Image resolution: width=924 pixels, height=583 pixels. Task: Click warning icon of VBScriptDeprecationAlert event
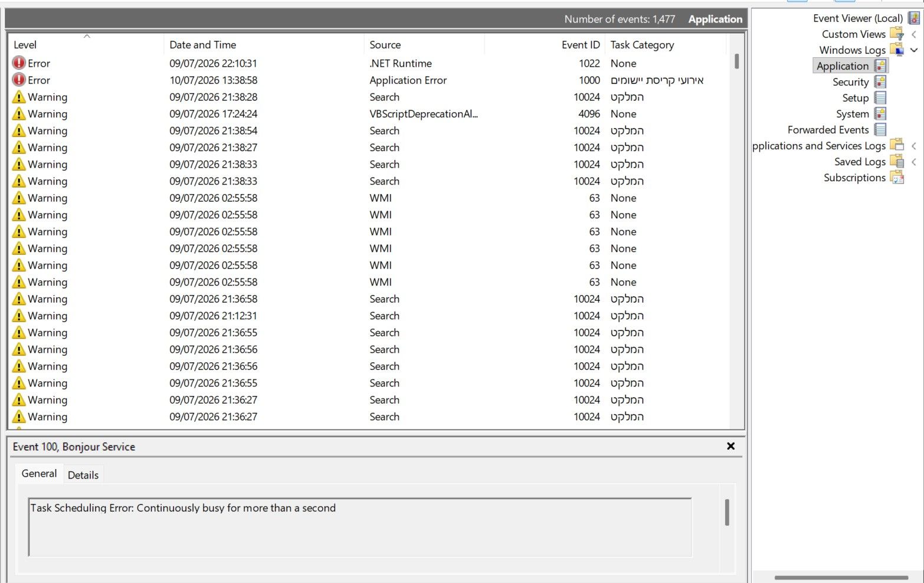pyautogui.click(x=19, y=114)
